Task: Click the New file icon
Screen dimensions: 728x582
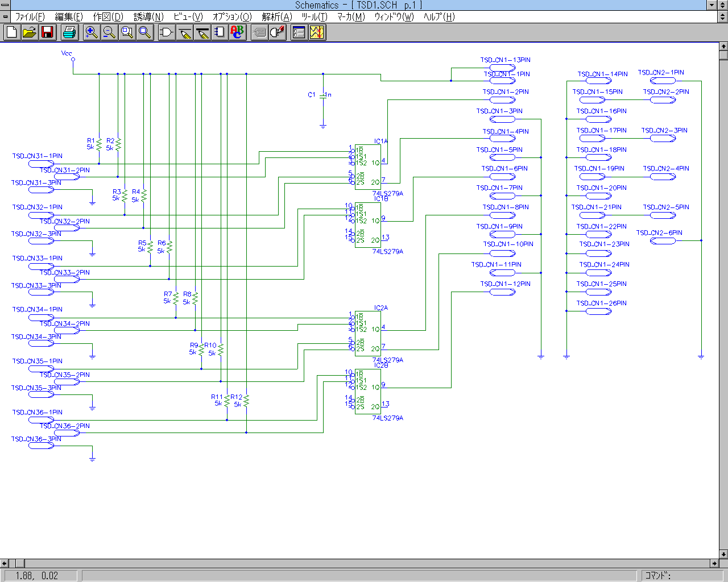Action: tap(11, 32)
